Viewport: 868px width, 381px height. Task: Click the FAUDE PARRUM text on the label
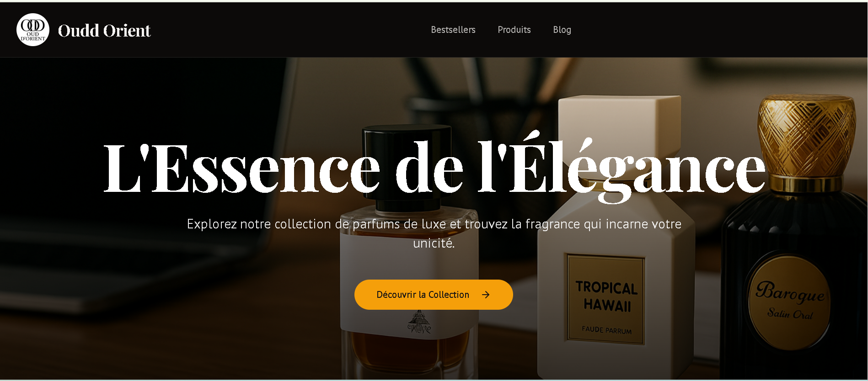pos(606,330)
